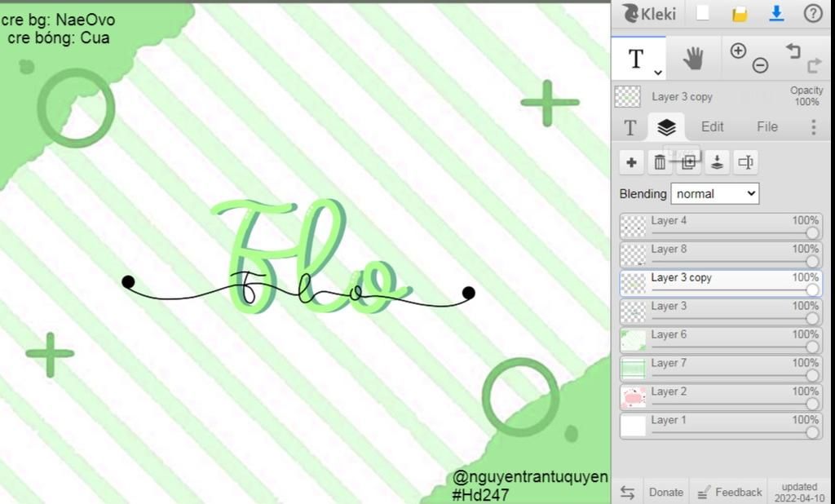The width and height of the screenshot is (835, 504).
Task: Select Layer 7 in layers list
Action: (x=721, y=369)
